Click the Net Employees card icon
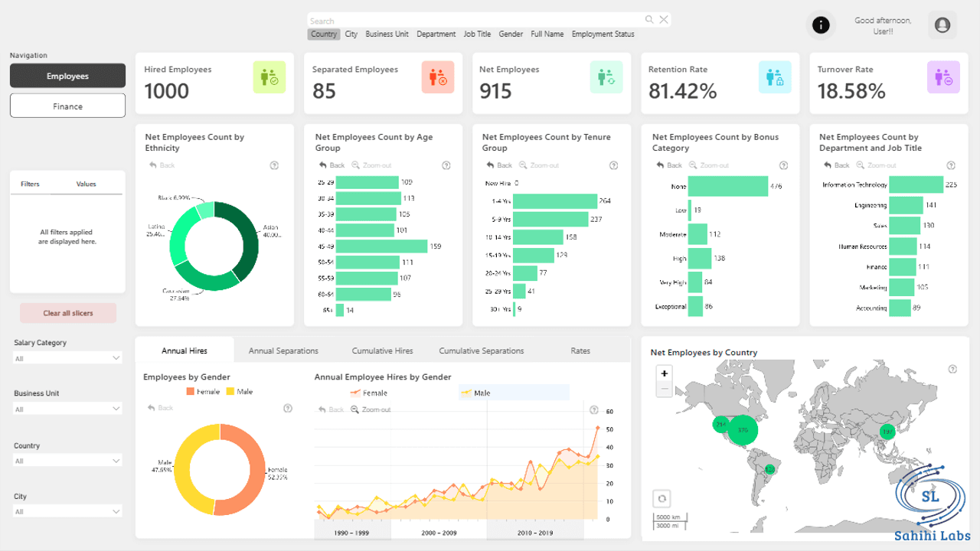The image size is (980, 551). [606, 77]
